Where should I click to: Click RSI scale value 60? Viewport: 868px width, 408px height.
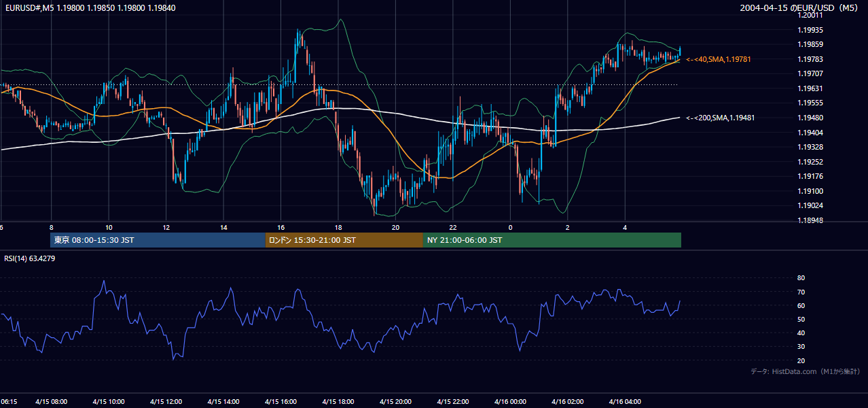(801, 306)
